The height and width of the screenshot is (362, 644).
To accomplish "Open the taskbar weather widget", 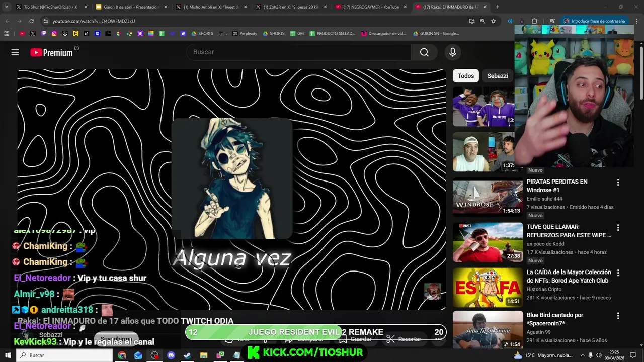I will [x=543, y=355].
